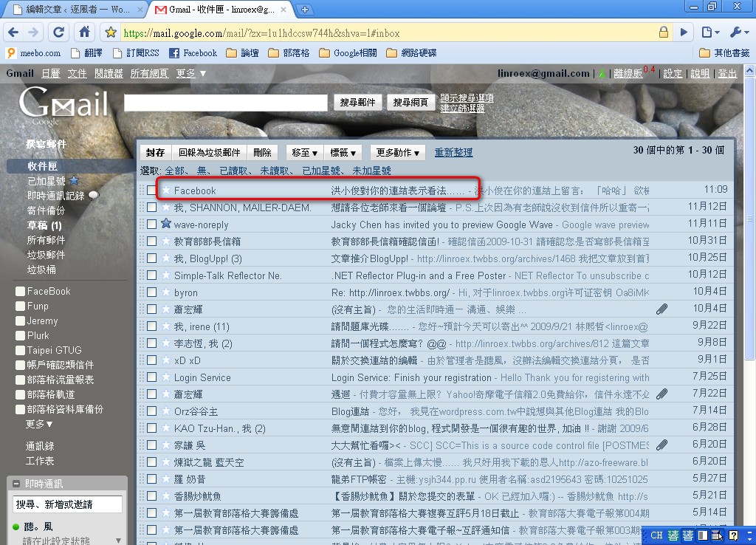The width and height of the screenshot is (756, 545).
Task: Click chat bubble beside 即時通訊記錄
Action: click(x=94, y=195)
